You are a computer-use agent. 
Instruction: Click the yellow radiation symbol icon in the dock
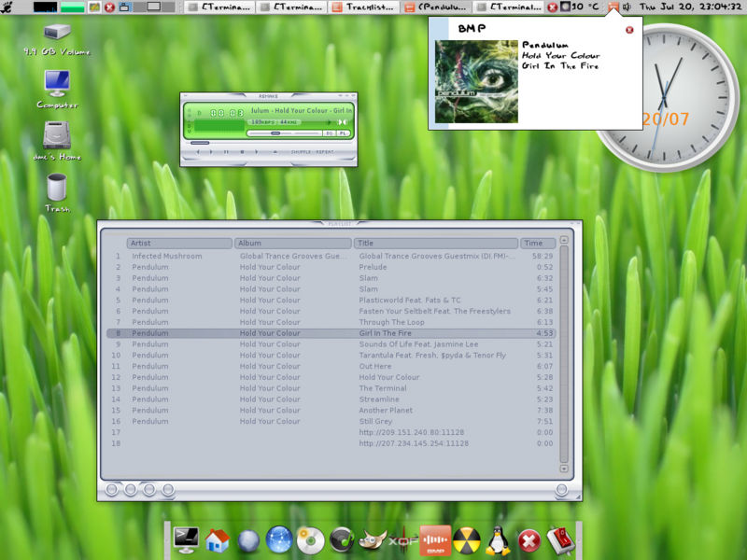(466, 541)
